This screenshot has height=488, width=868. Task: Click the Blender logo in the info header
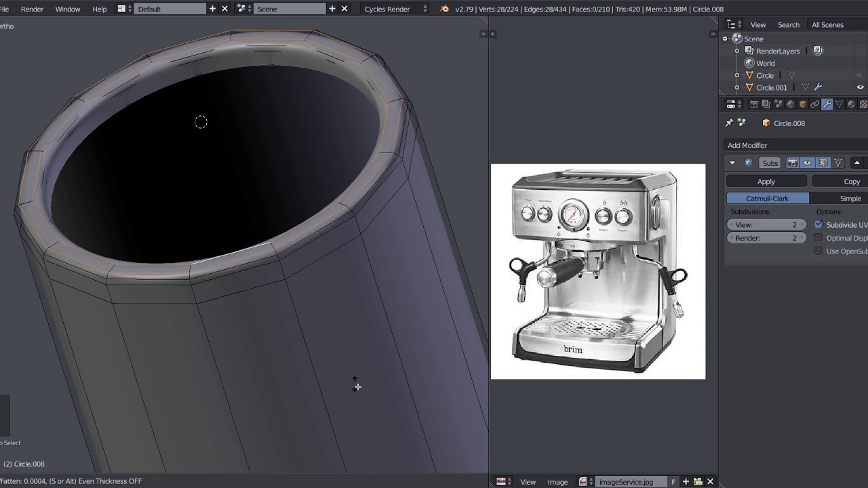(444, 9)
